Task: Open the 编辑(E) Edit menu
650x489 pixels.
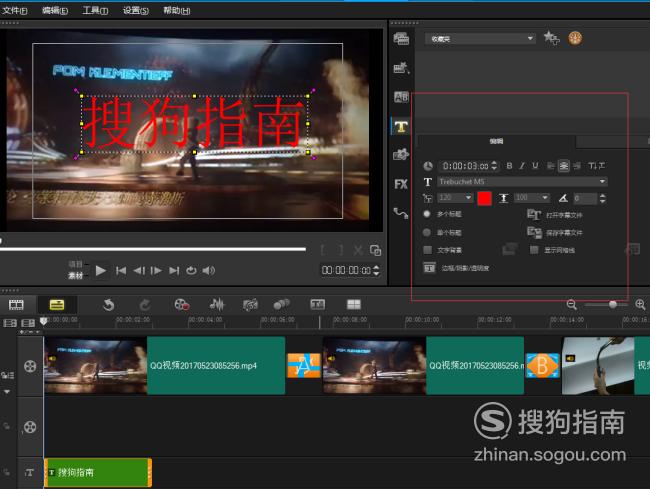Action: coord(55,10)
